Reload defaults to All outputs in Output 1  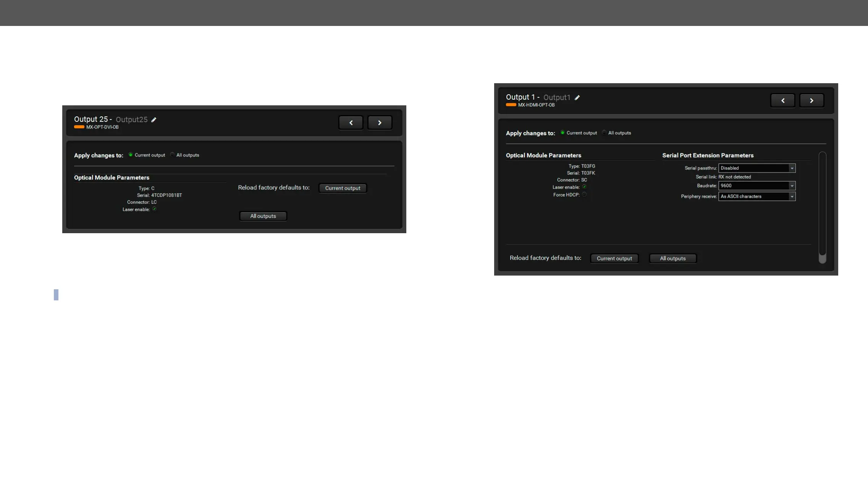672,259
